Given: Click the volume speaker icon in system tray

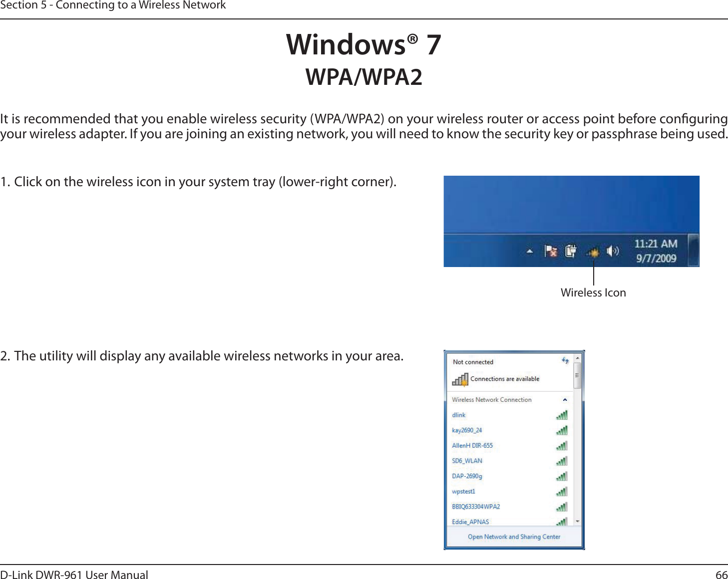Looking at the screenshot, I should click(x=613, y=251).
